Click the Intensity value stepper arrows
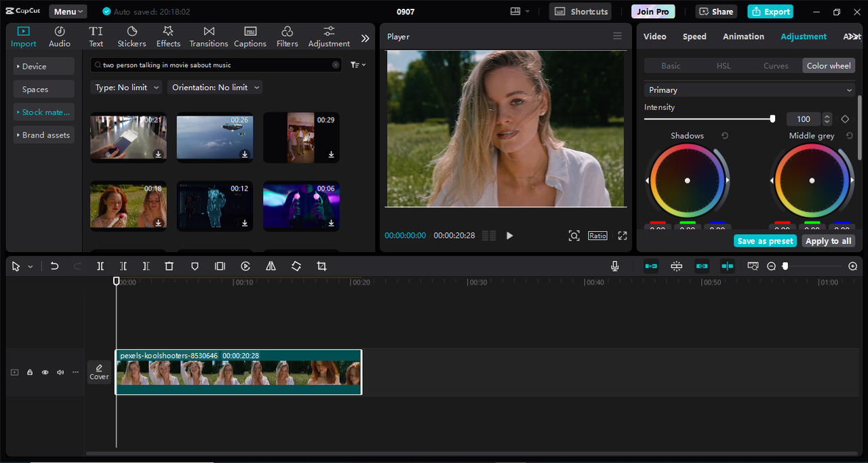The height and width of the screenshot is (463, 868). (827, 119)
